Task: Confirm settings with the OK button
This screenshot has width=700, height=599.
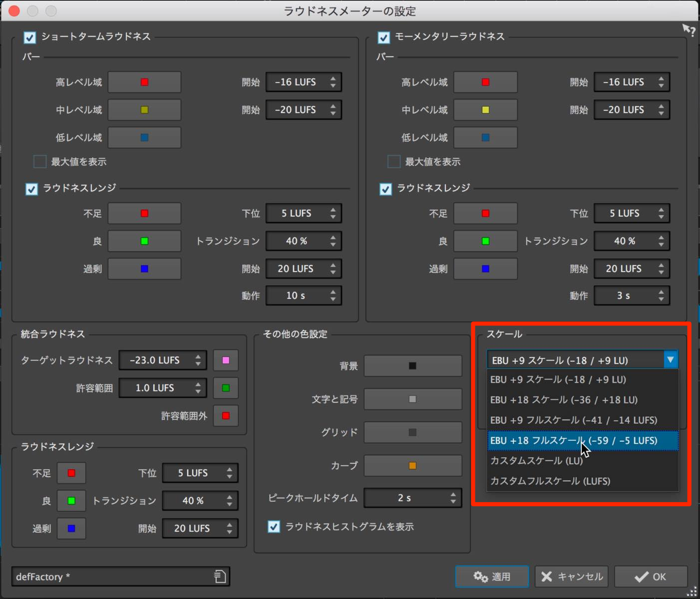Action: point(651,577)
